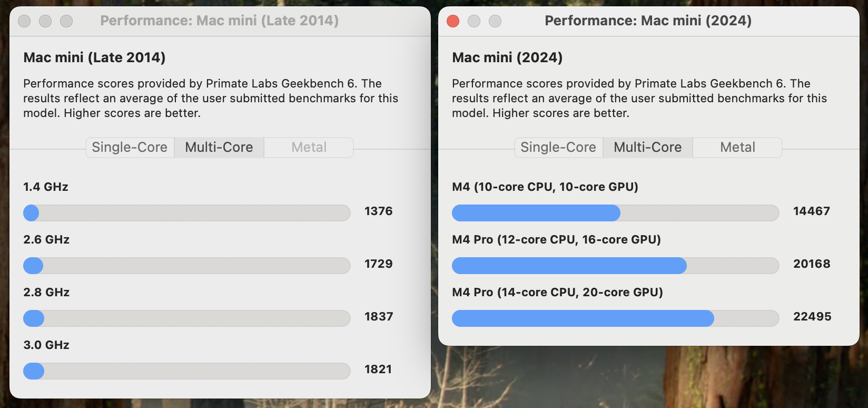Click the 2.6 GHz performance bar
868x408 pixels.
[187, 266]
